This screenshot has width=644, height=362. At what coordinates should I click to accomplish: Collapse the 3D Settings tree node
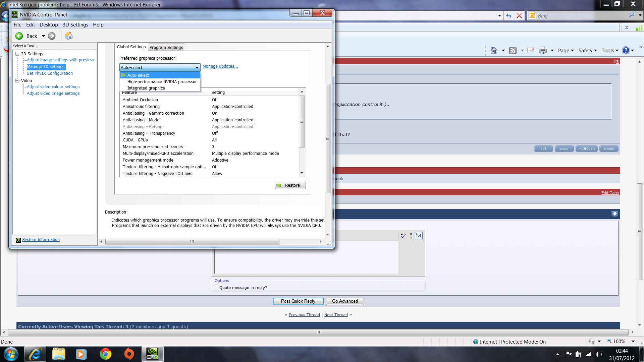click(17, 54)
